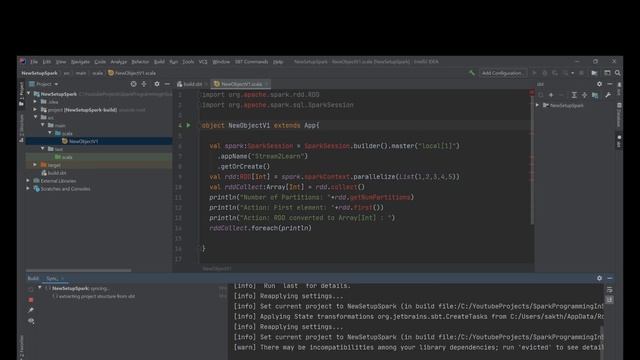Open the Analyze menu
This screenshot has height=360, width=640.
(x=119, y=62)
